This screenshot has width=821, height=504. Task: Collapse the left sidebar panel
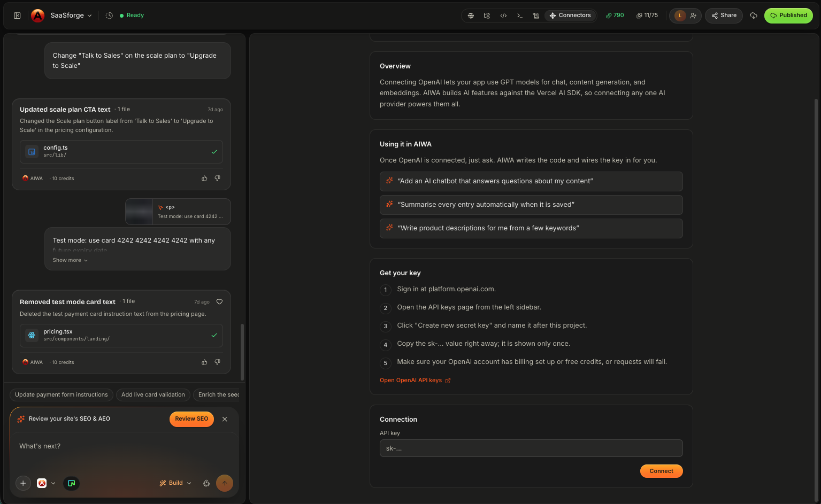(x=17, y=15)
